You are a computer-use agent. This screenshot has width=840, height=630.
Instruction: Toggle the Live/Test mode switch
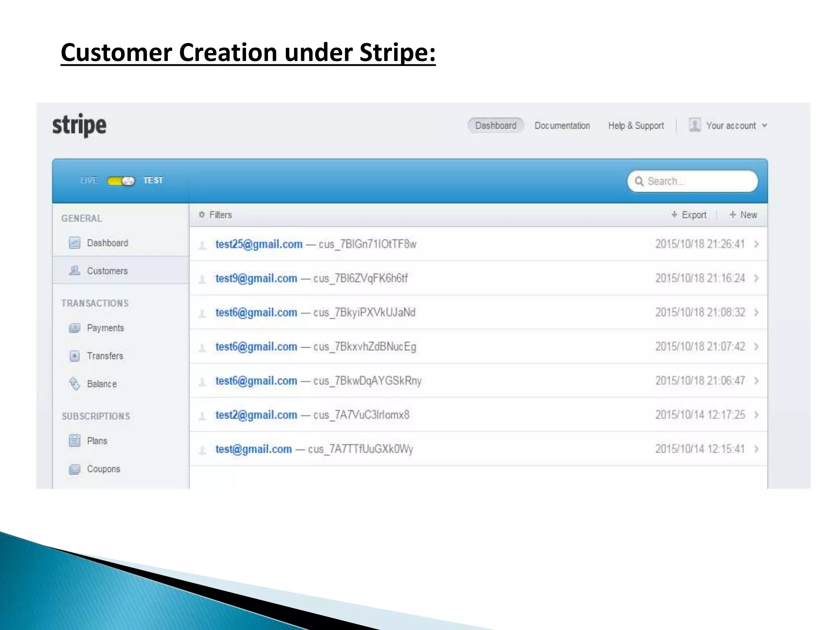pyautogui.click(x=121, y=181)
